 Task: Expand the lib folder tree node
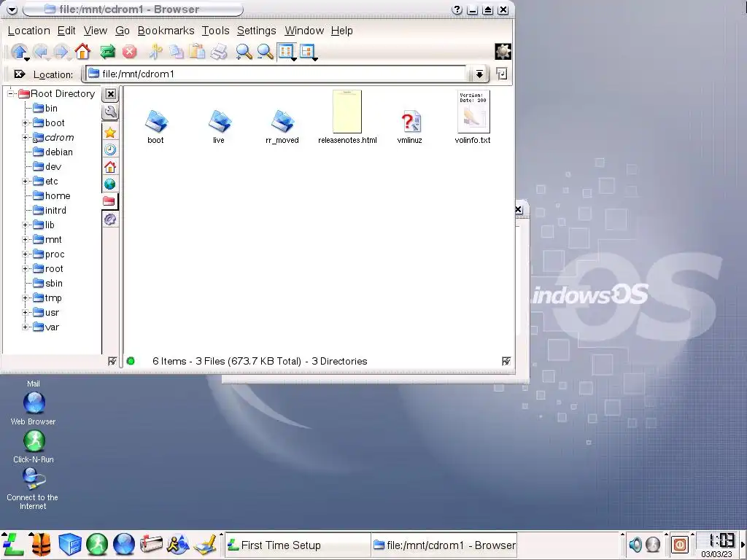[26, 225]
